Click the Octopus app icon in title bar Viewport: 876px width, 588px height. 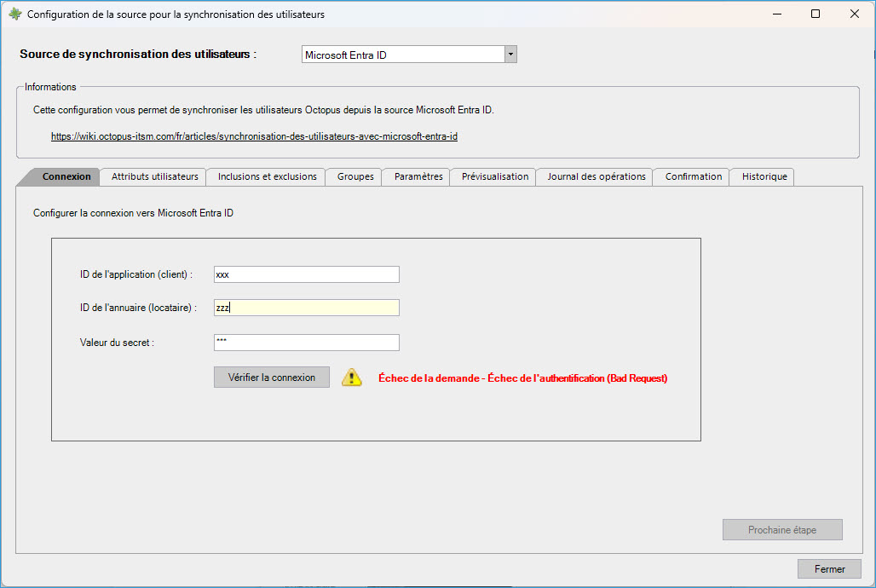(14, 14)
